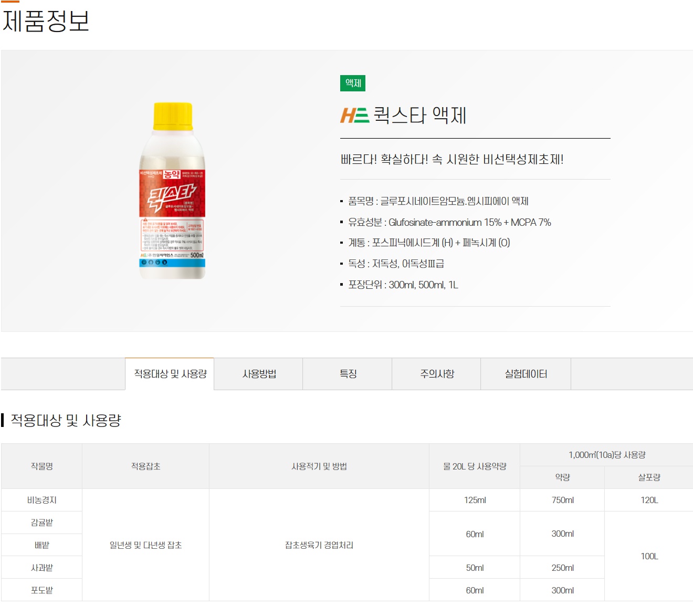Open the 주의사항 tab
The image size is (693, 616).
click(x=437, y=374)
